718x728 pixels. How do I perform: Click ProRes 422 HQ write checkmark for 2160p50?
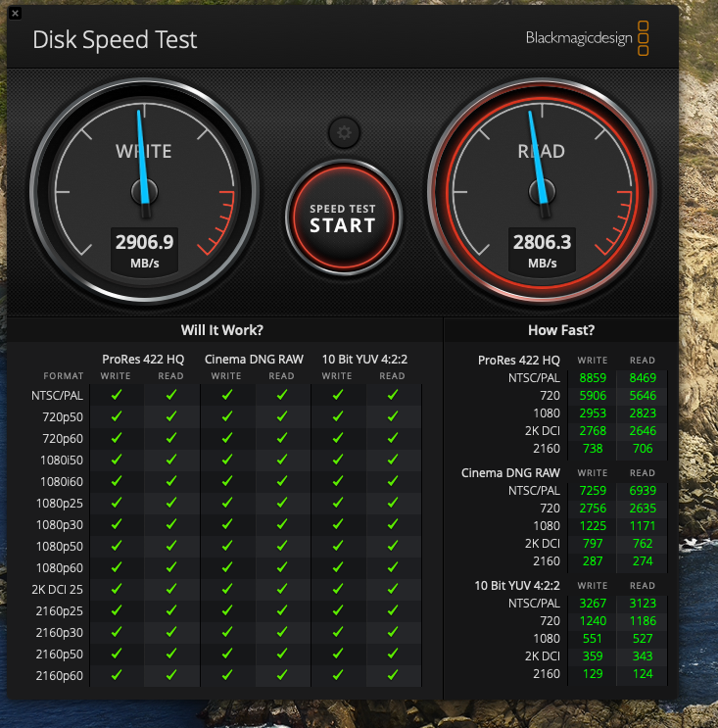(x=117, y=654)
